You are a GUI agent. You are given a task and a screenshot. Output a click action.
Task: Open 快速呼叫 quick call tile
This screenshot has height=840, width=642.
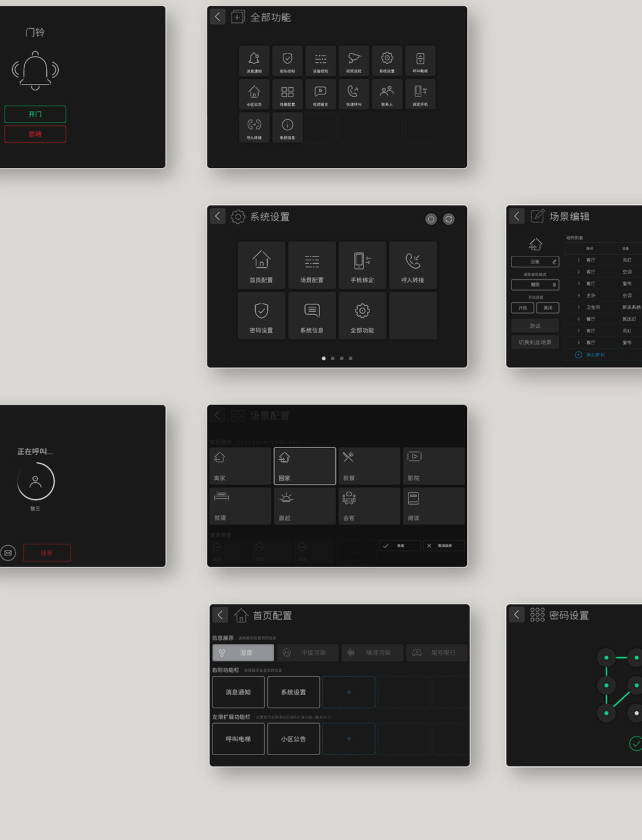pos(354,94)
